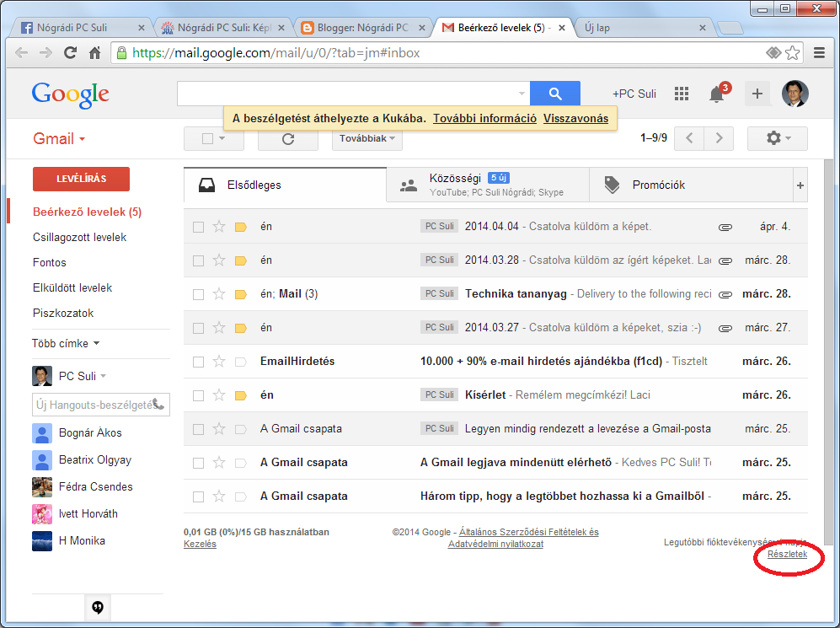
Task: Bookmark this page with the star icon
Action: 792,52
